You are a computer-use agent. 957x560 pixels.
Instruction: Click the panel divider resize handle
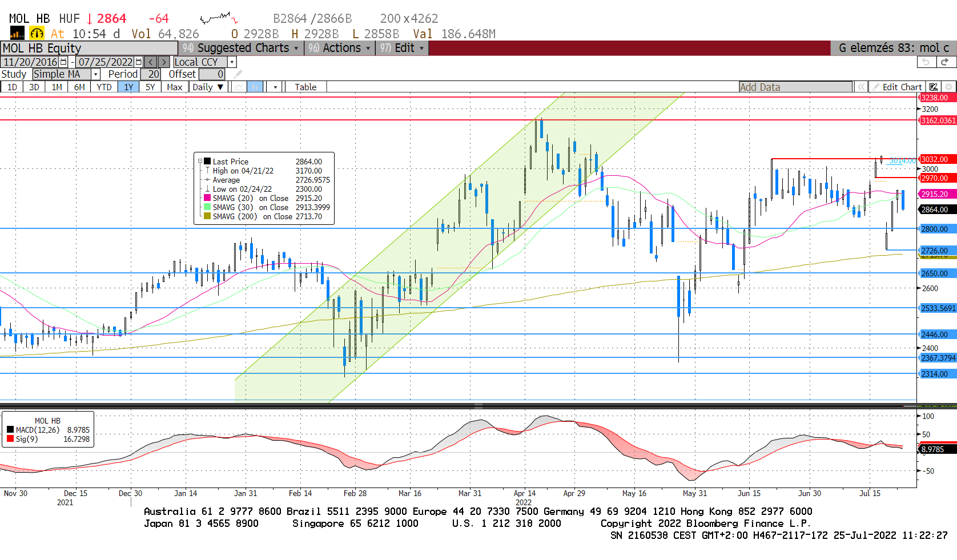478,406
